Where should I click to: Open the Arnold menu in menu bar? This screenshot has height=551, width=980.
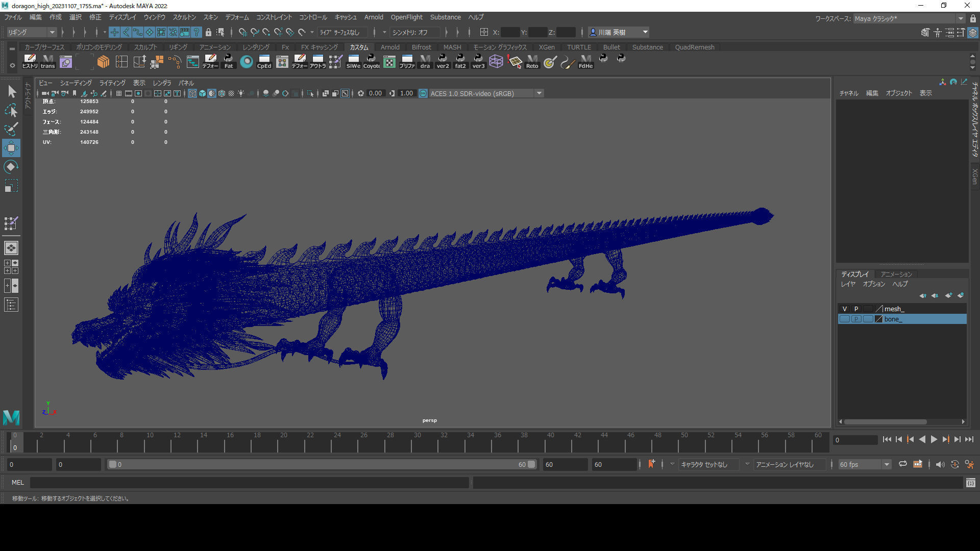coord(374,17)
